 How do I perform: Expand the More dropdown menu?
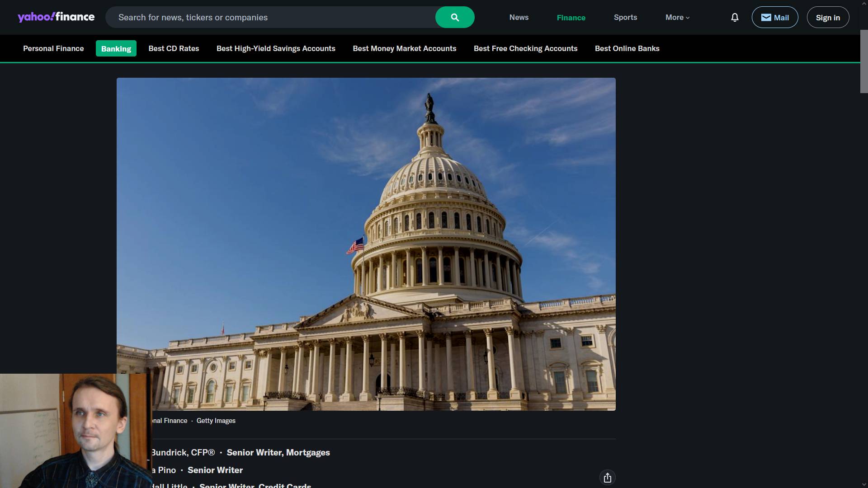click(677, 17)
